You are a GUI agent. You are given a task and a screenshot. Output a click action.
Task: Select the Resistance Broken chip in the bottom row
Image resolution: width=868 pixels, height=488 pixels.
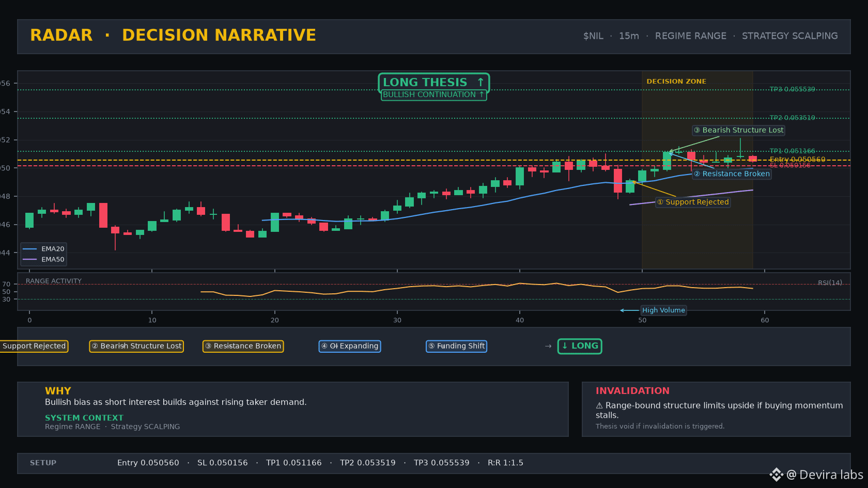[x=243, y=346]
